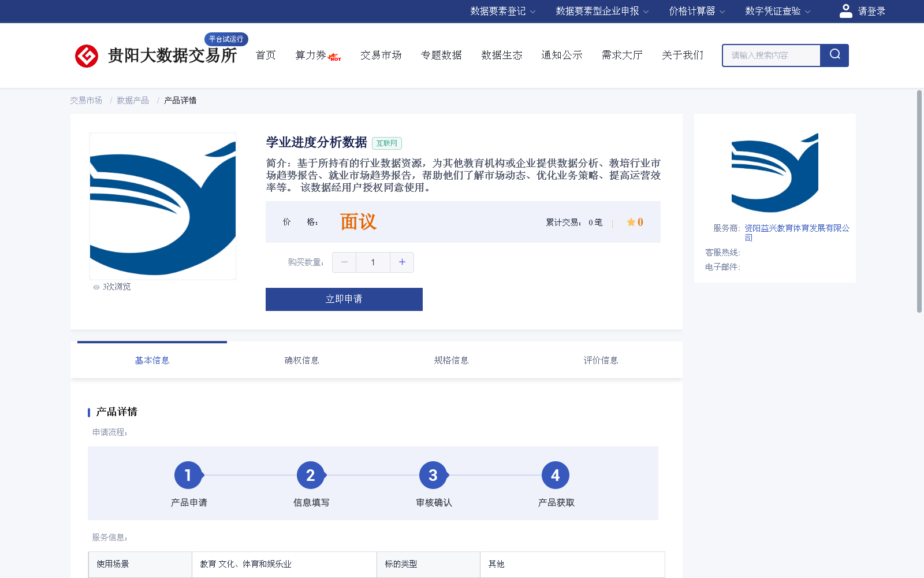Click the star rating icon

631,222
